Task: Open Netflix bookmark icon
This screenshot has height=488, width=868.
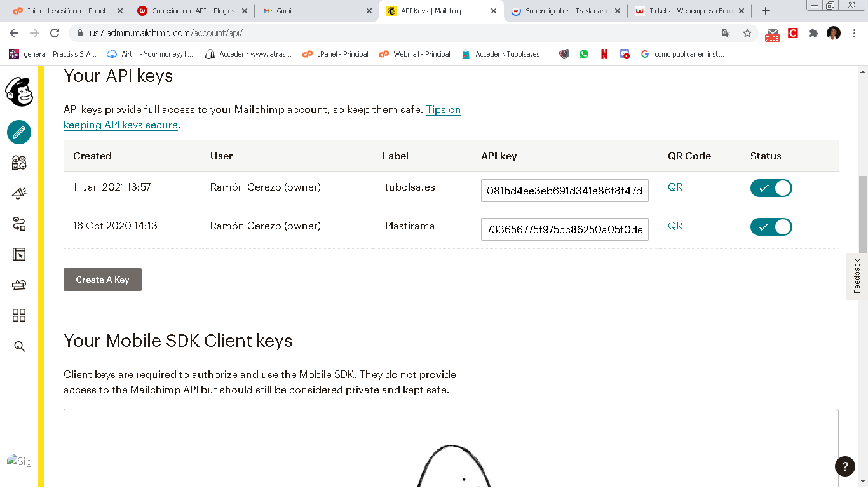Action: (x=604, y=54)
